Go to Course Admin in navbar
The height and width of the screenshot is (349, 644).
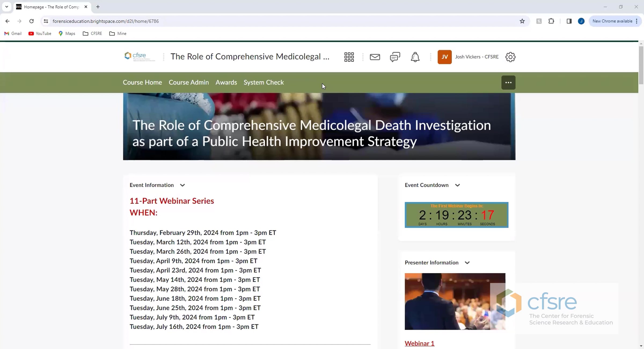click(x=189, y=82)
